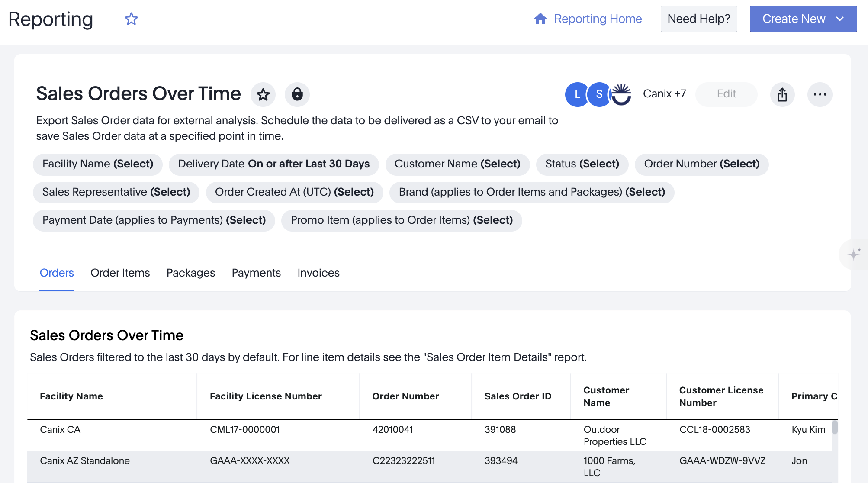Screen dimensions: 868x483
Task: Expand the Create New dropdown
Action: [803, 19]
